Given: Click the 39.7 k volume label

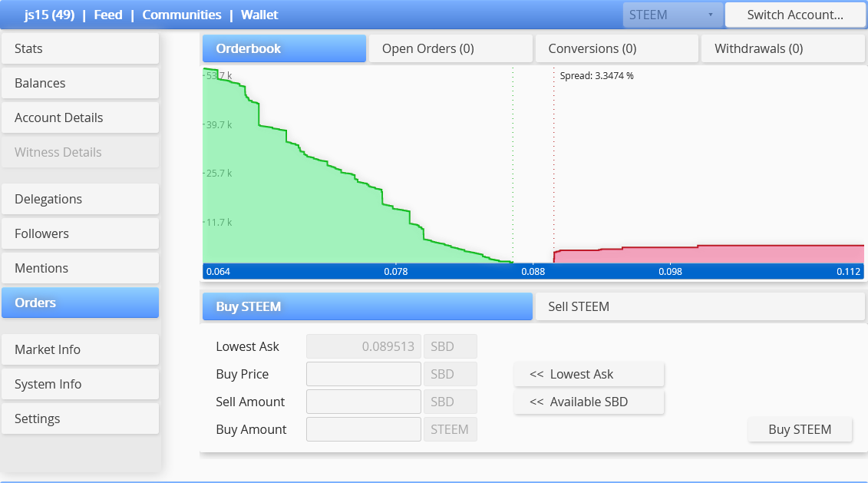Looking at the screenshot, I should (219, 124).
